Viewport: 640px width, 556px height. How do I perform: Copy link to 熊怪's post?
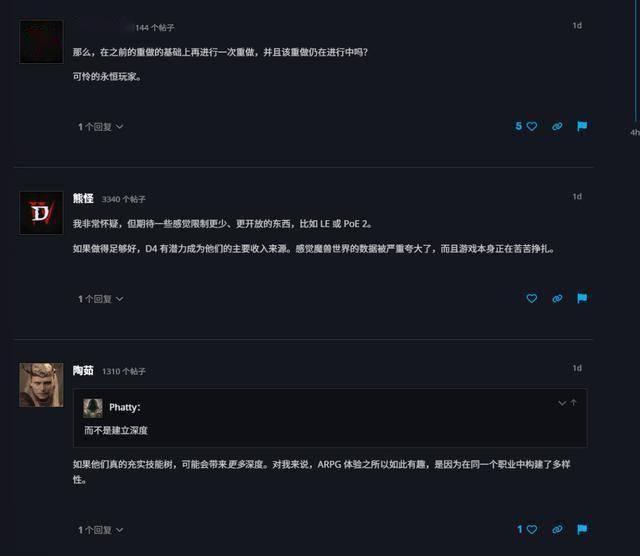(x=557, y=299)
